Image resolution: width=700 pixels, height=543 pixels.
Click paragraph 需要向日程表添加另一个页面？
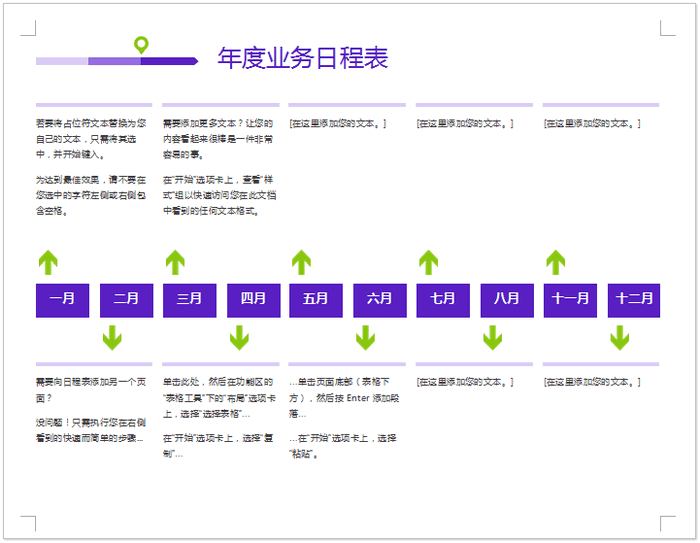[91, 390]
